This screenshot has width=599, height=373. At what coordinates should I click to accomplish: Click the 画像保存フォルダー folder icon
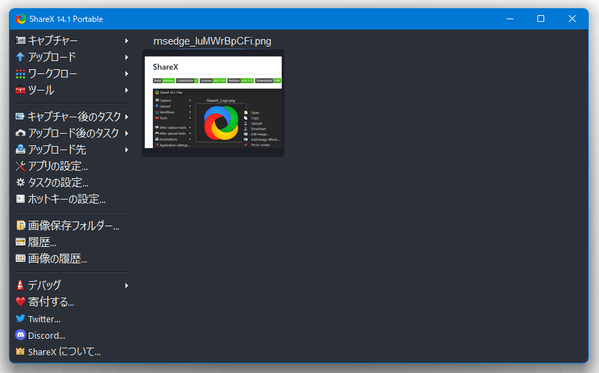point(20,225)
